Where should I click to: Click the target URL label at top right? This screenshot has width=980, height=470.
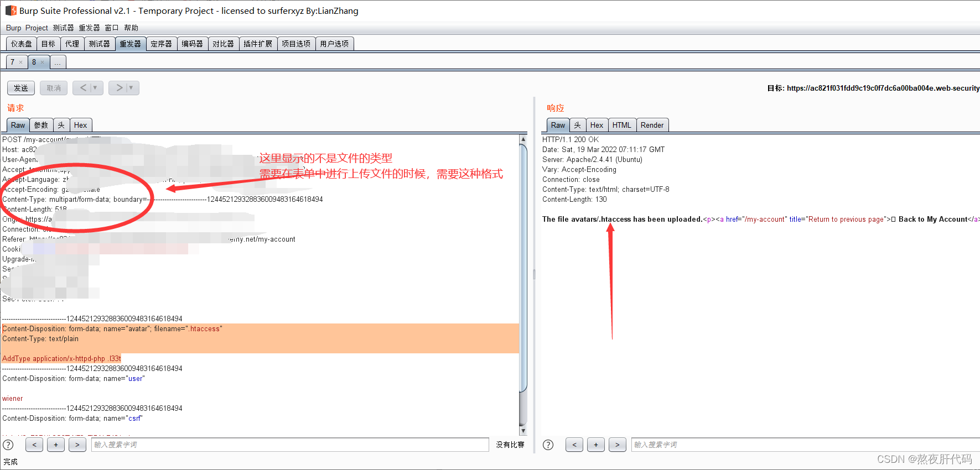pos(873,88)
